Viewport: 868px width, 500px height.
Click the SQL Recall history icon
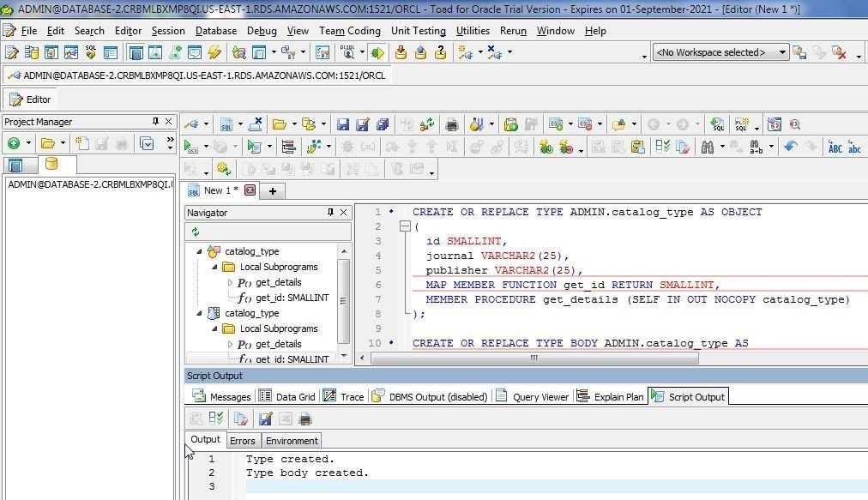point(717,124)
